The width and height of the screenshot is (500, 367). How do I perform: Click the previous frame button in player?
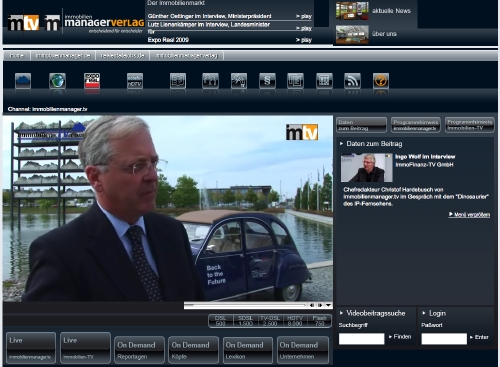[x=312, y=305]
